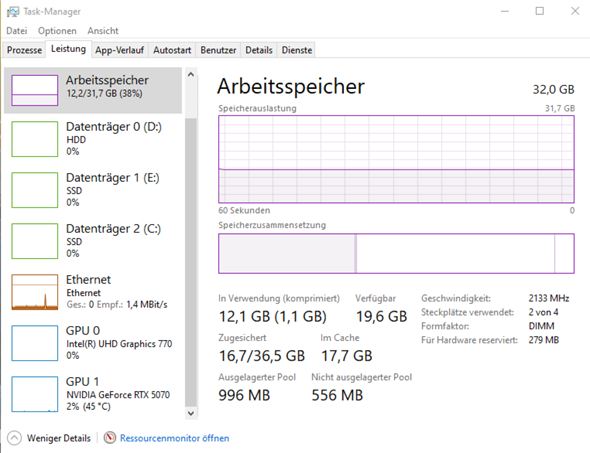Open the Datei menu
Screen dimensions: 590x453
(x=17, y=31)
